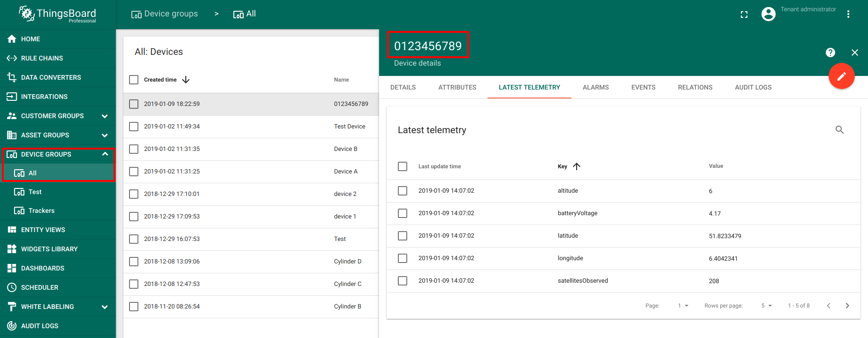Image resolution: width=868 pixels, height=338 pixels.
Task: Open the Trackers device group
Action: coord(41,210)
